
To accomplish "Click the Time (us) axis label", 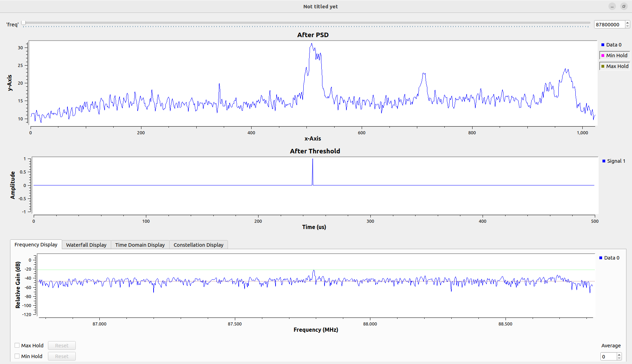I will [314, 227].
